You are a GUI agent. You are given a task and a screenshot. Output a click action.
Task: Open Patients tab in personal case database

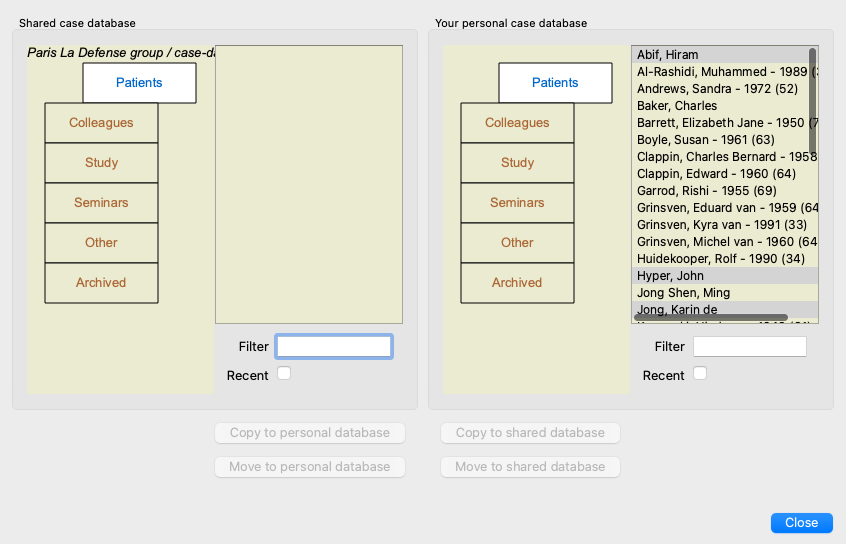click(555, 83)
